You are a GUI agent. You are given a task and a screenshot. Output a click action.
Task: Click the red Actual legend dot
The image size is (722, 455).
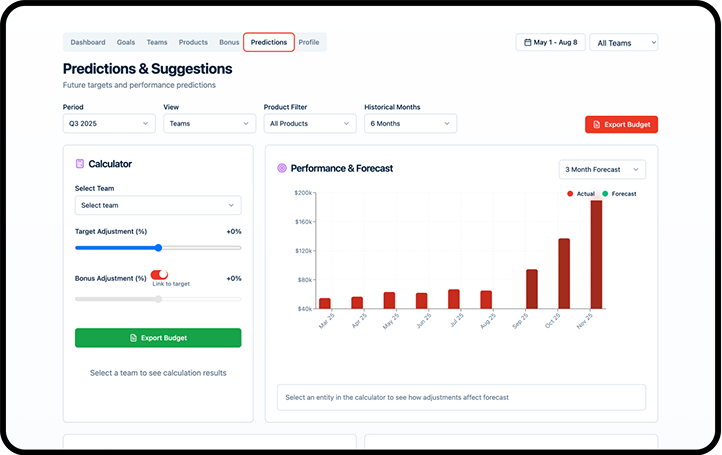[x=570, y=193]
